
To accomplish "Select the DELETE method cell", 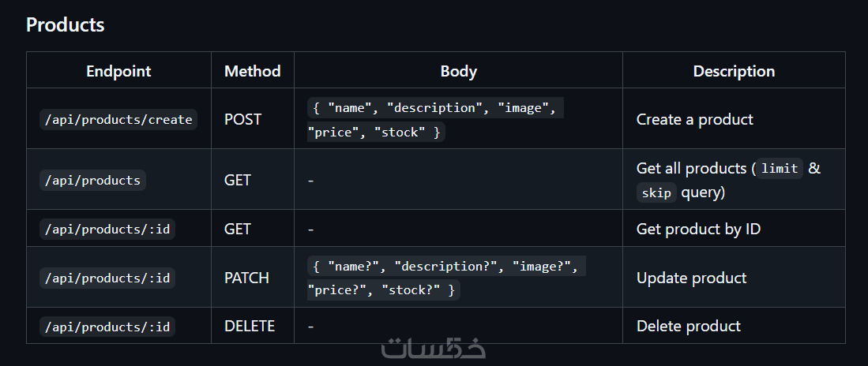I will pyautogui.click(x=250, y=327).
